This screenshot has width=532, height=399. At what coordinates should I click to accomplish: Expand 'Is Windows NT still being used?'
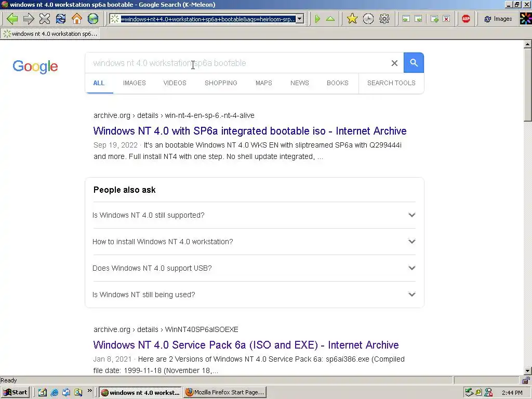click(254, 295)
